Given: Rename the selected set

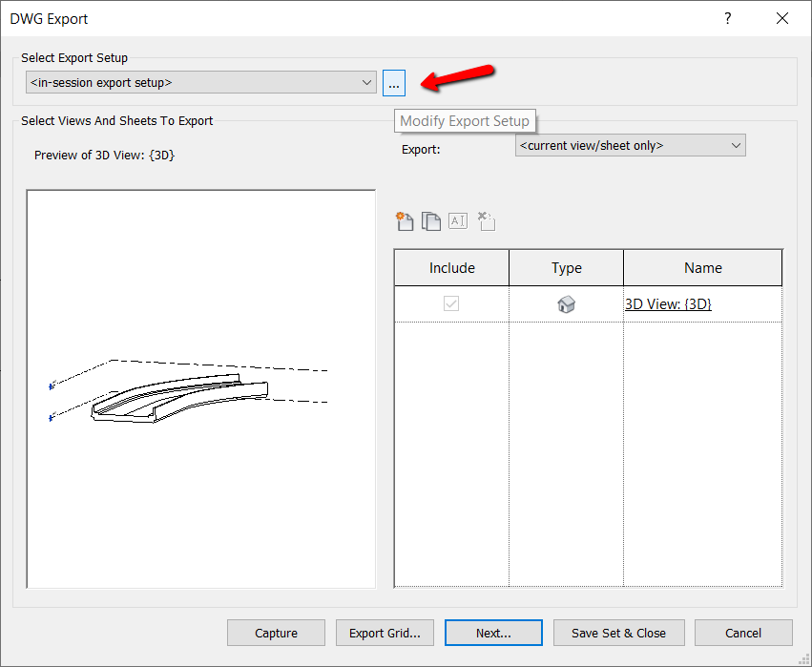Looking at the screenshot, I should tap(457, 220).
